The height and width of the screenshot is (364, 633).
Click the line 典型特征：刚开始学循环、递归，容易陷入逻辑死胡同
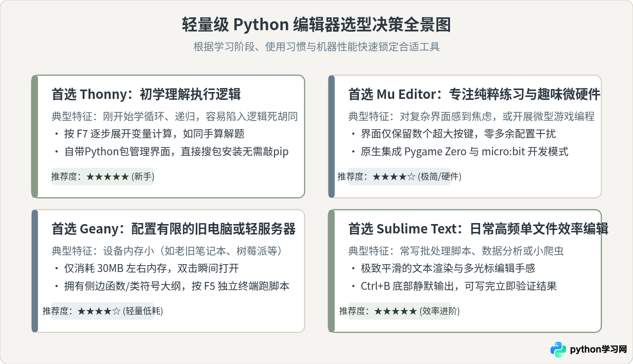point(175,117)
